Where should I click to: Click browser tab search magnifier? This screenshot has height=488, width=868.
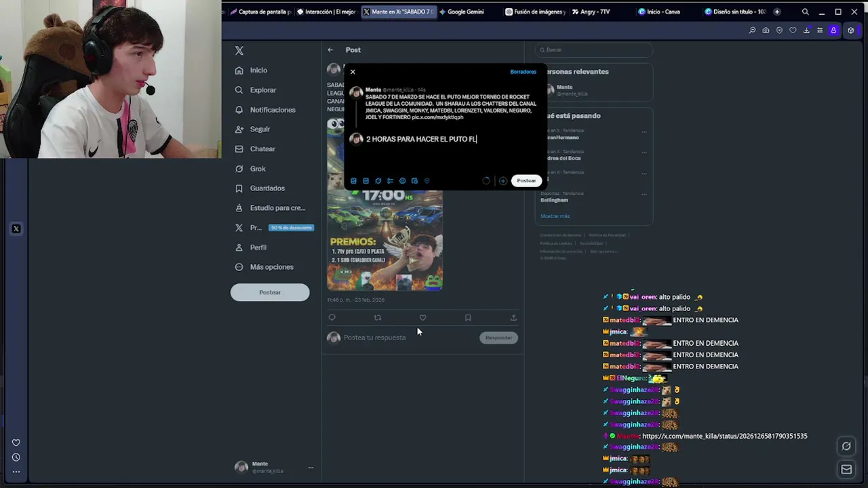click(805, 12)
